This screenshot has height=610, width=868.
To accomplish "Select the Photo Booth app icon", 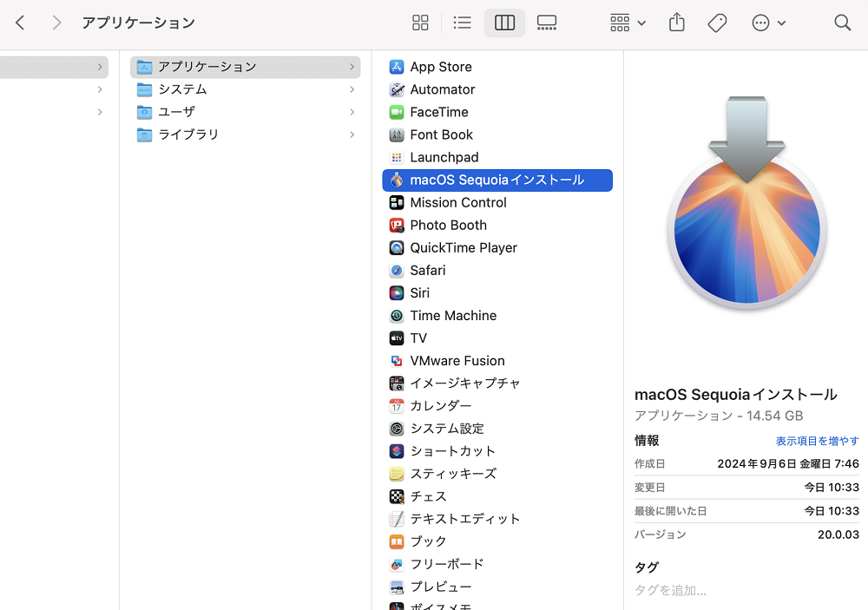I will coord(397,226).
